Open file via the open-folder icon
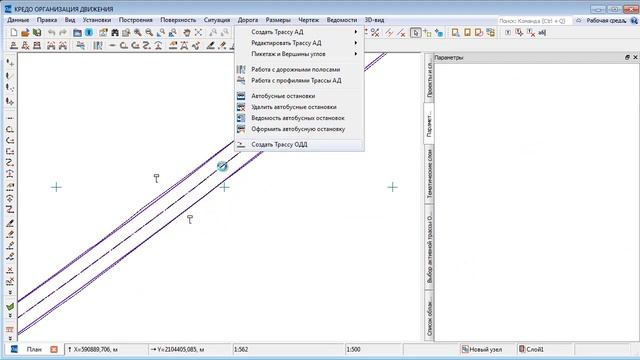640x360 pixels. pos(25,33)
